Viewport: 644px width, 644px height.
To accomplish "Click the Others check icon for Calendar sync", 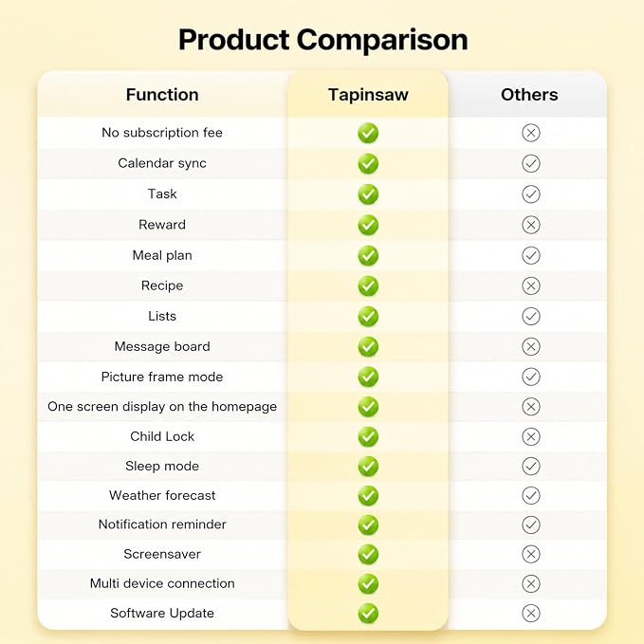I will 530,163.
